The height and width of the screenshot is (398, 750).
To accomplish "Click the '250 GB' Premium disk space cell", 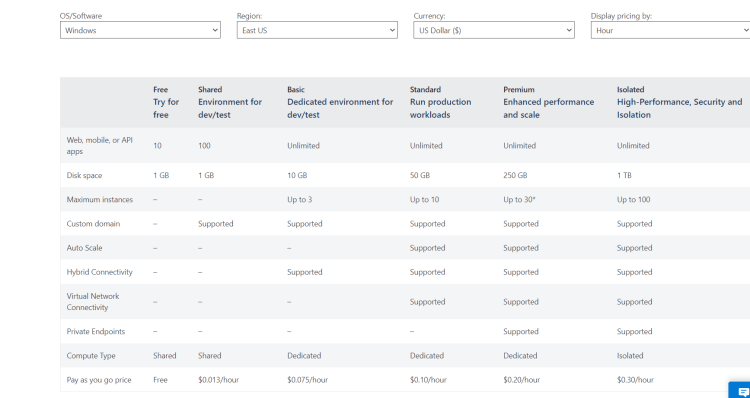I will coord(515,176).
